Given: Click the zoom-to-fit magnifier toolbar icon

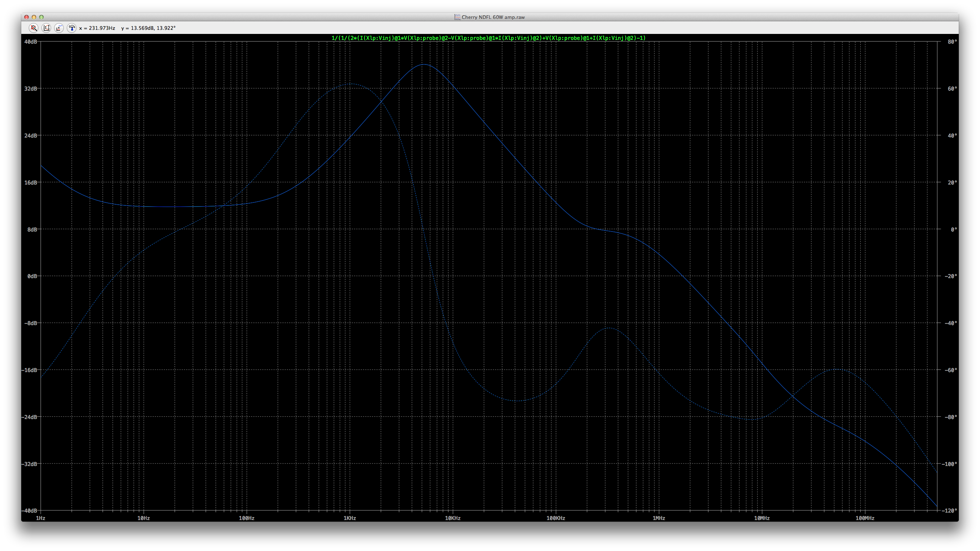Looking at the screenshot, I should click(34, 28).
